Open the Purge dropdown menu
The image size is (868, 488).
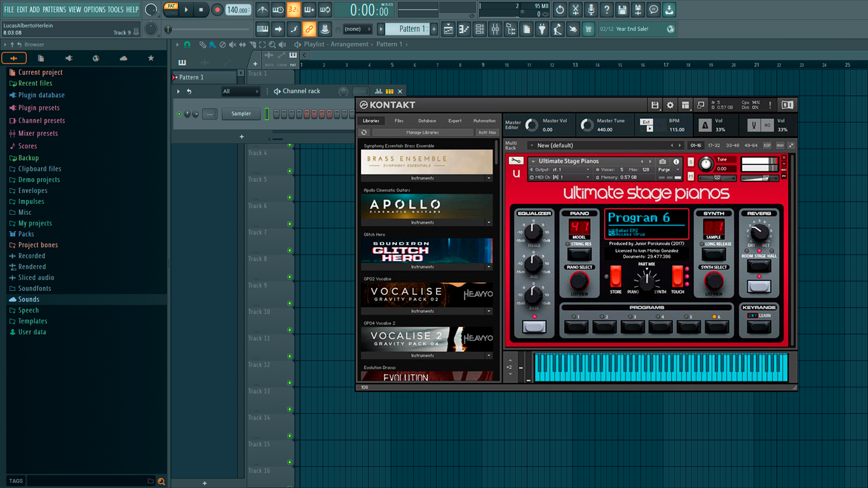coord(668,170)
